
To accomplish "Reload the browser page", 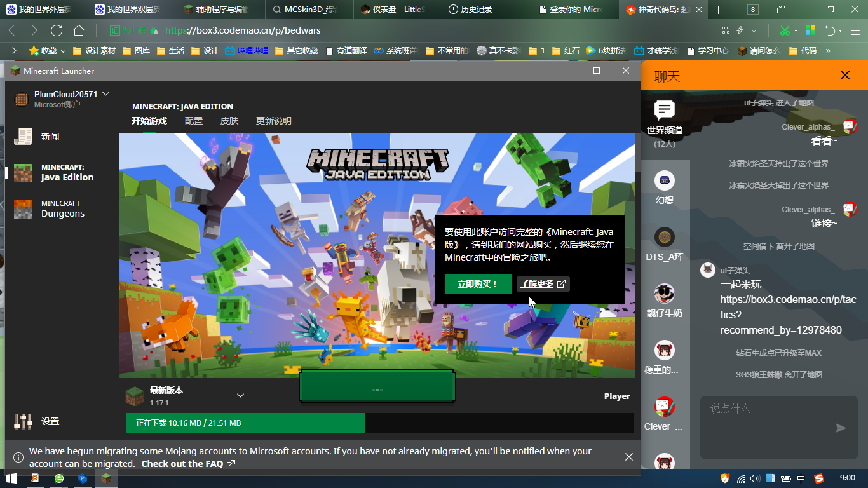I will (57, 30).
